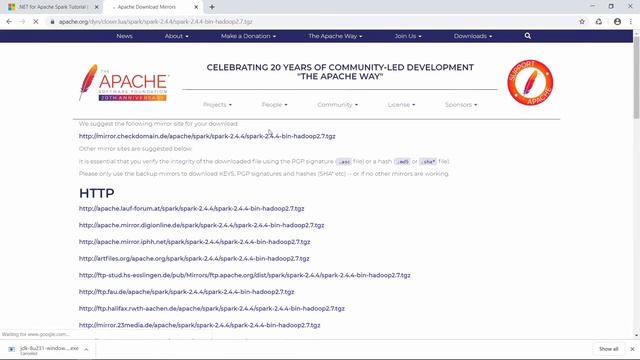Switch to the .NET for Apache Spark Tutorial tab
Image resolution: width=640 pixels, height=360 pixels.
tap(52, 7)
